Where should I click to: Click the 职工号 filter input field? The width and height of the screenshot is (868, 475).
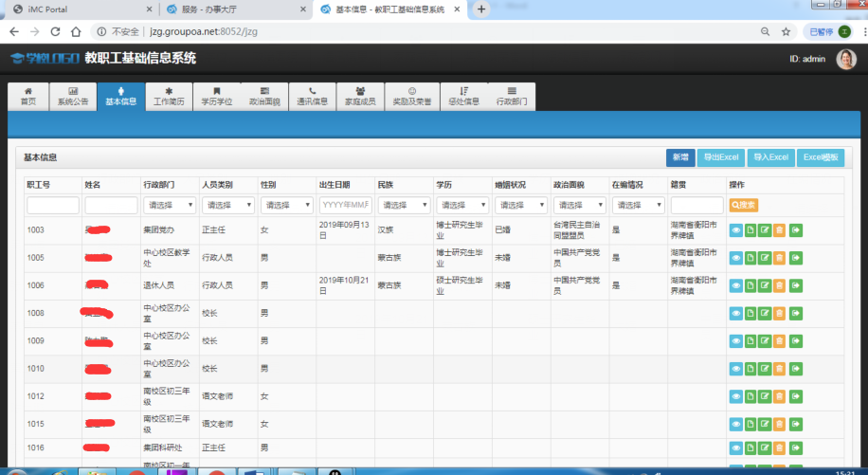[x=53, y=206]
